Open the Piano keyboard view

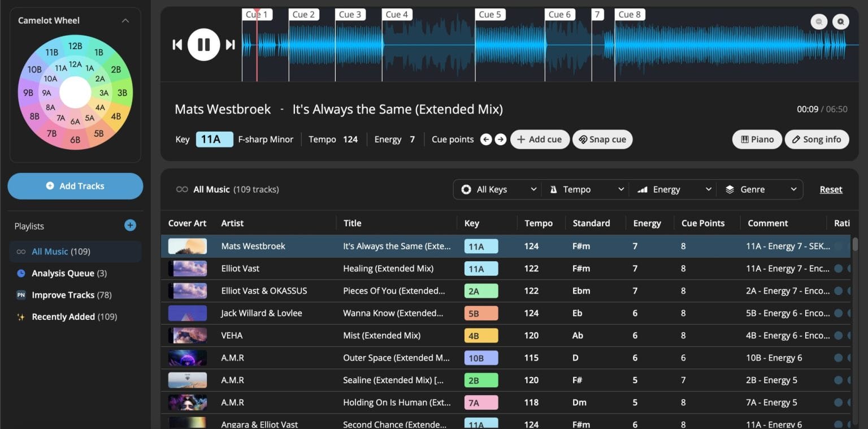click(757, 139)
